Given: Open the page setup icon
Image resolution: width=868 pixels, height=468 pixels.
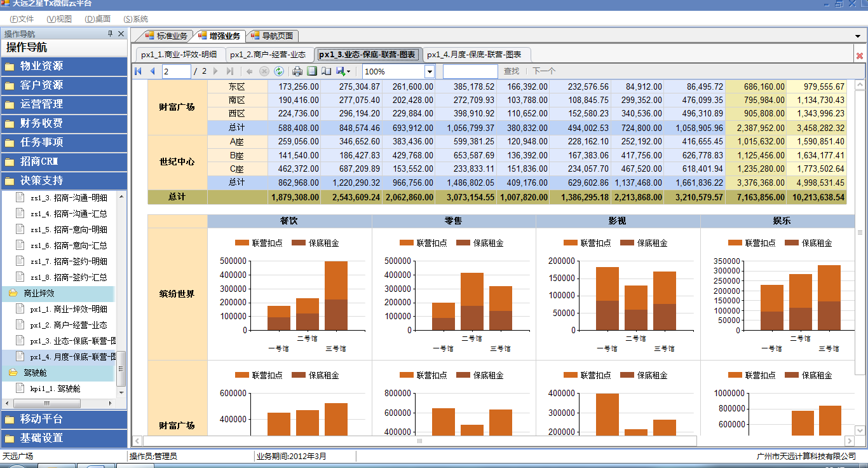Looking at the screenshot, I should point(327,71).
